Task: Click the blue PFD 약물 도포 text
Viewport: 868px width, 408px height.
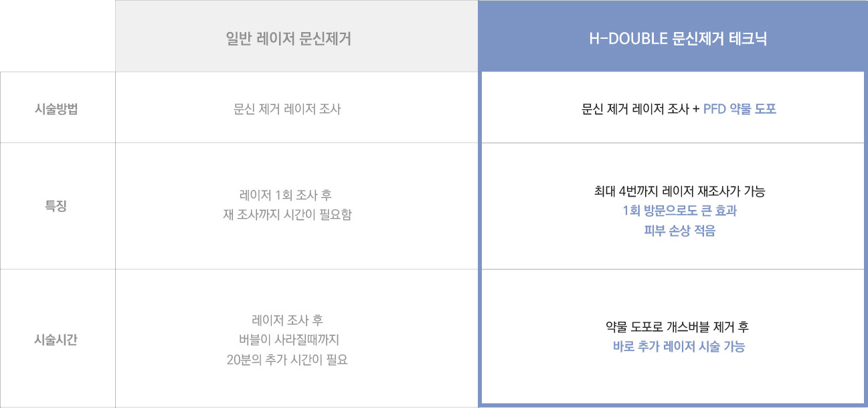Action: click(x=740, y=110)
